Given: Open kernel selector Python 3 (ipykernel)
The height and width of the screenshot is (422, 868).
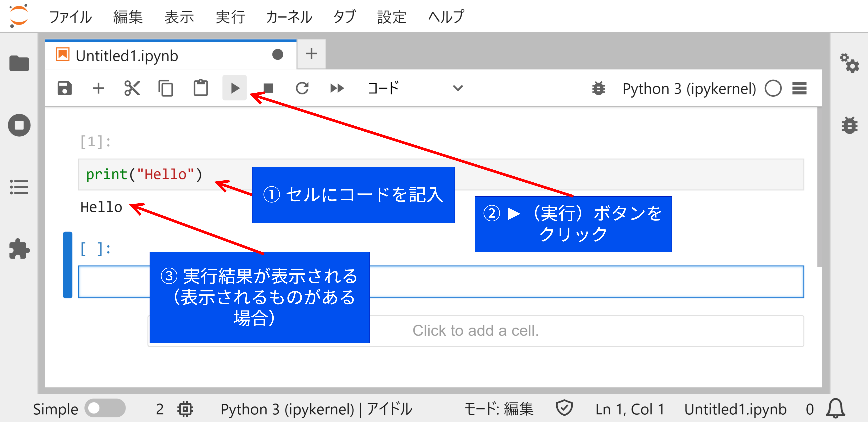Looking at the screenshot, I should coord(688,88).
